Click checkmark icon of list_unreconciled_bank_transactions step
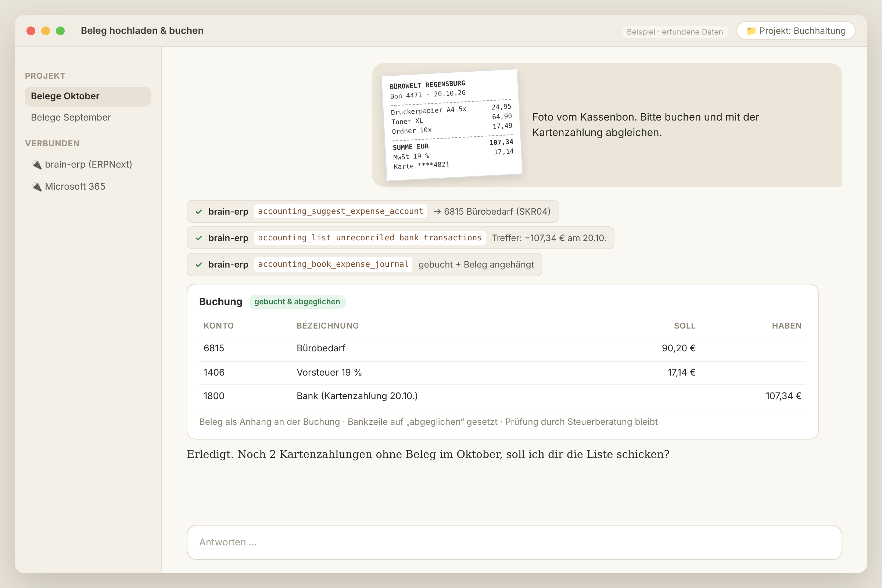Viewport: 882px width, 588px height. pyautogui.click(x=199, y=238)
